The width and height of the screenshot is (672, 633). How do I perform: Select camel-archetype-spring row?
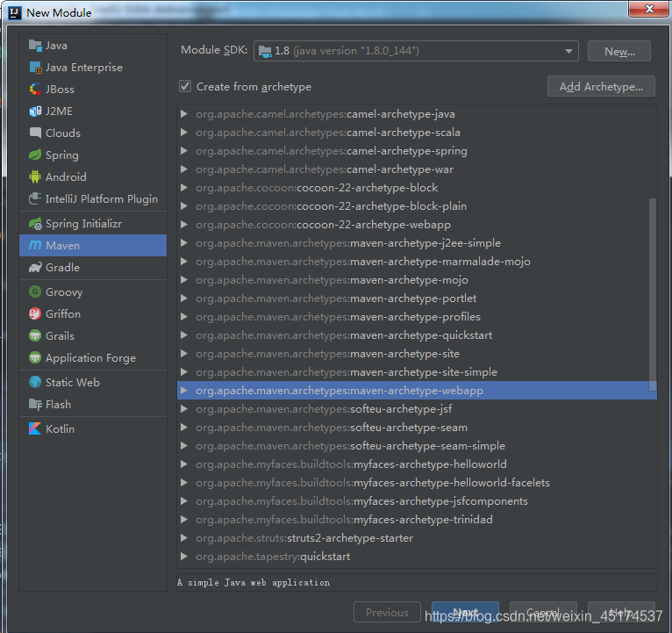[x=417, y=150]
